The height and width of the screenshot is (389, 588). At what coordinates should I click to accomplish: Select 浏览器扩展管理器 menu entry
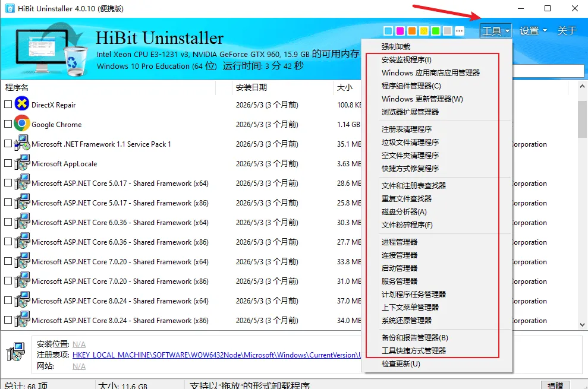click(x=410, y=112)
